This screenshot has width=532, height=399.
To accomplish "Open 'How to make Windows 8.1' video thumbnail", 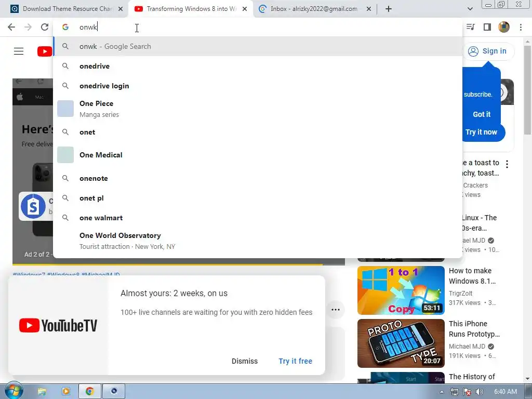I will [401, 290].
